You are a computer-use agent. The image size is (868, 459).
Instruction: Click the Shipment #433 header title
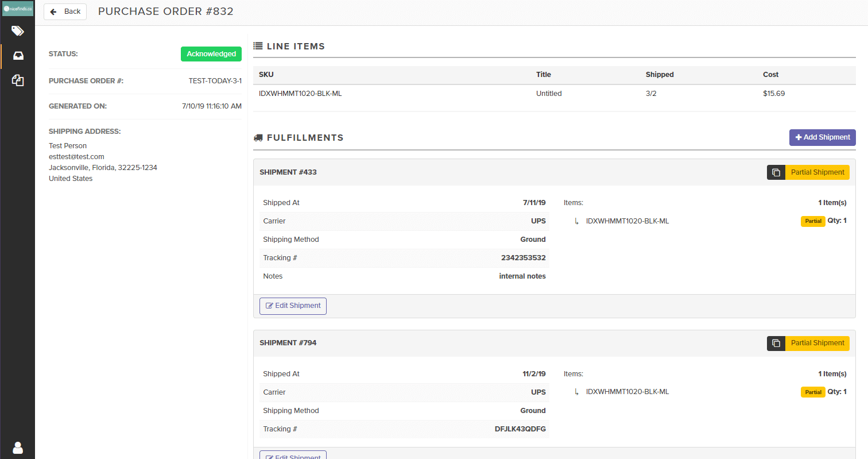coord(288,172)
